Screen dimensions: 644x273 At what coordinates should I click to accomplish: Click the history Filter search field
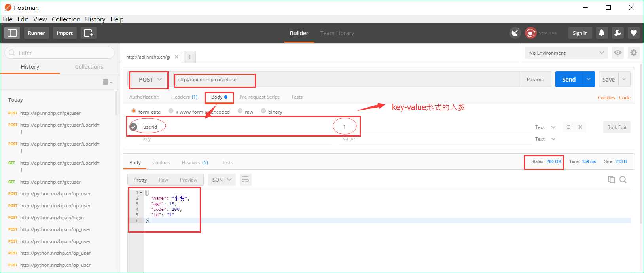59,53
